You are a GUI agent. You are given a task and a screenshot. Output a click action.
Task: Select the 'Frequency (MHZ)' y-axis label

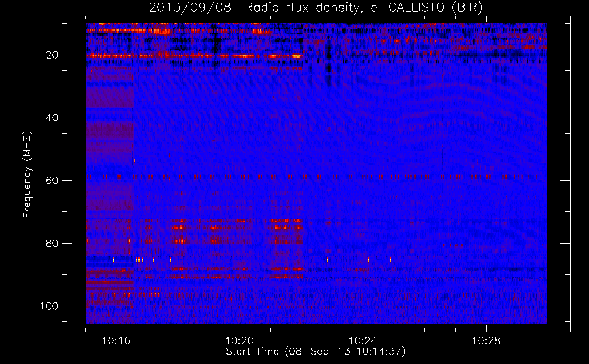click(27, 174)
